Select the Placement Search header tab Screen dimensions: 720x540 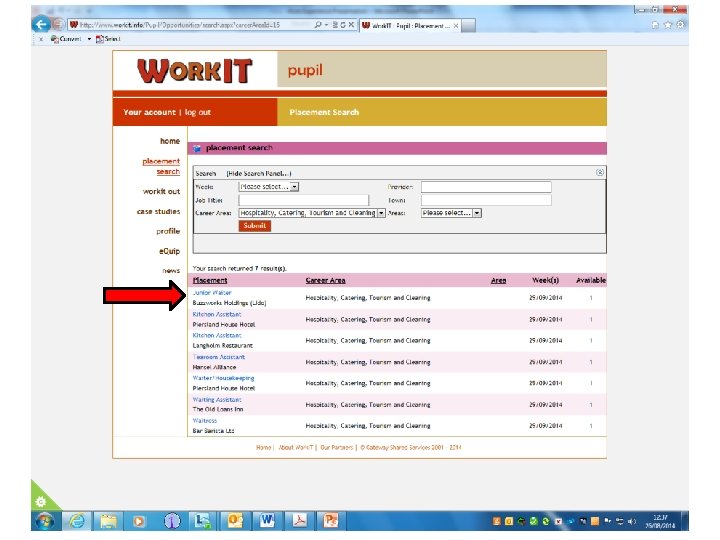[324, 112]
